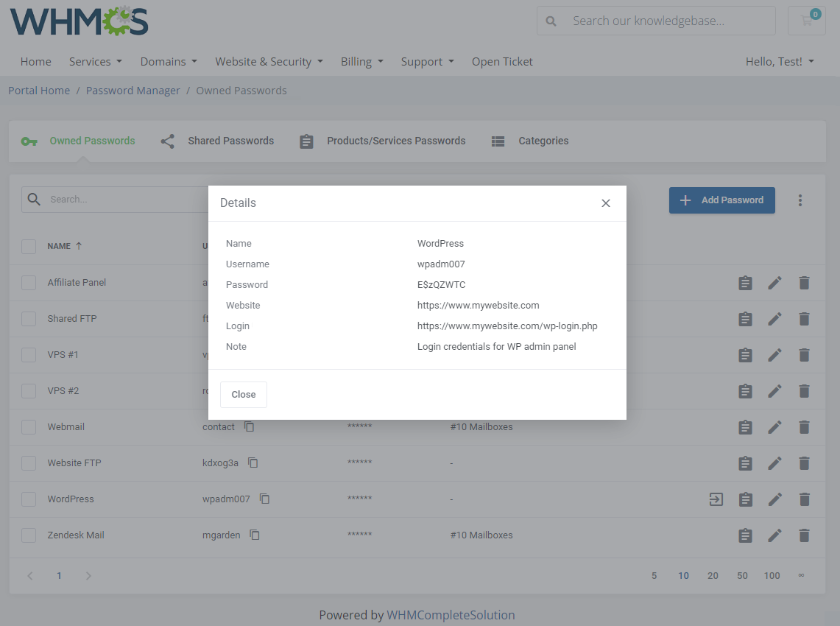This screenshot has width=840, height=626.
Task: Check the Webmail row checkbox
Action: point(29,427)
